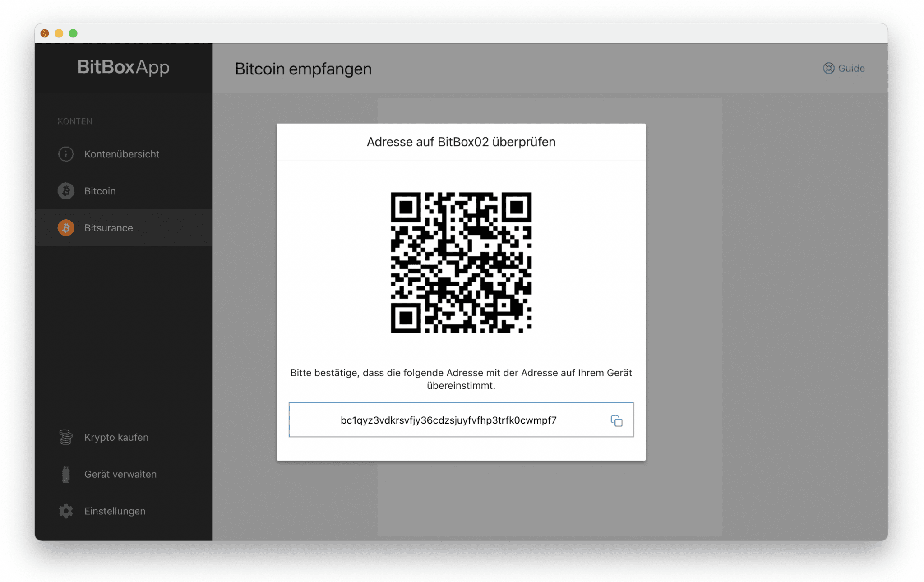Click the red close window button
Screen dimensions: 924x582
pyautogui.click(x=45, y=33)
